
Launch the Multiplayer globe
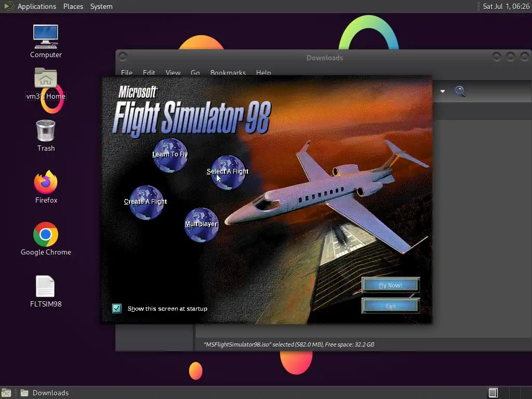tap(201, 224)
